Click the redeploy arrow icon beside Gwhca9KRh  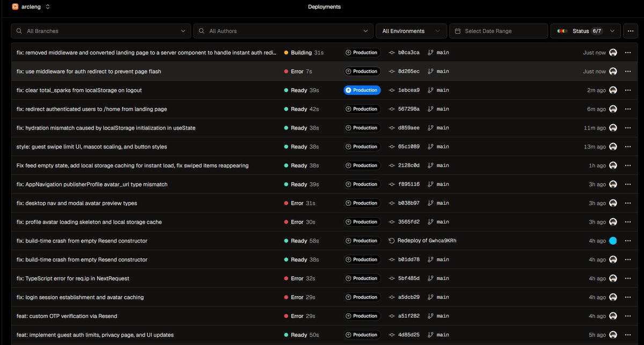[392, 241]
